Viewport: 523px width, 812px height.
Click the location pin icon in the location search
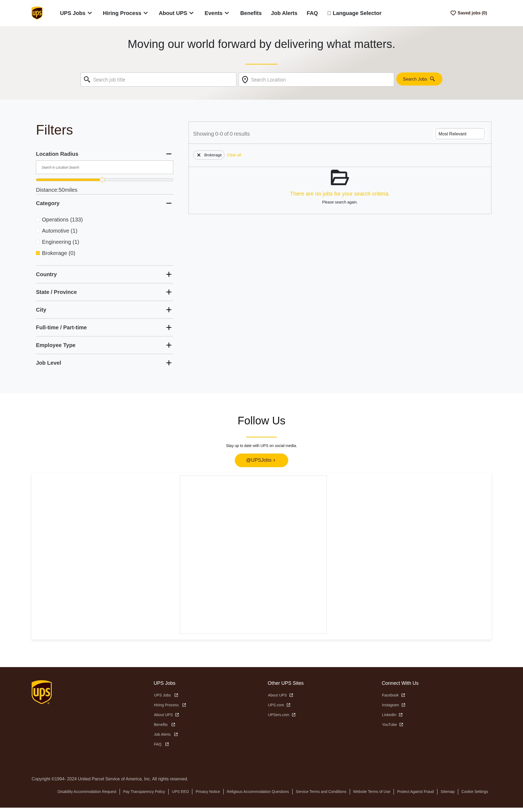tap(245, 80)
